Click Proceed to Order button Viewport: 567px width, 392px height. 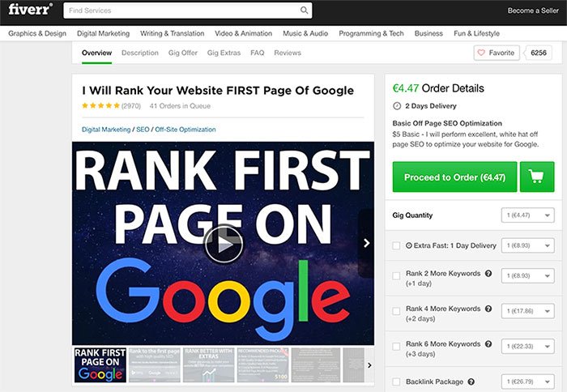454,177
